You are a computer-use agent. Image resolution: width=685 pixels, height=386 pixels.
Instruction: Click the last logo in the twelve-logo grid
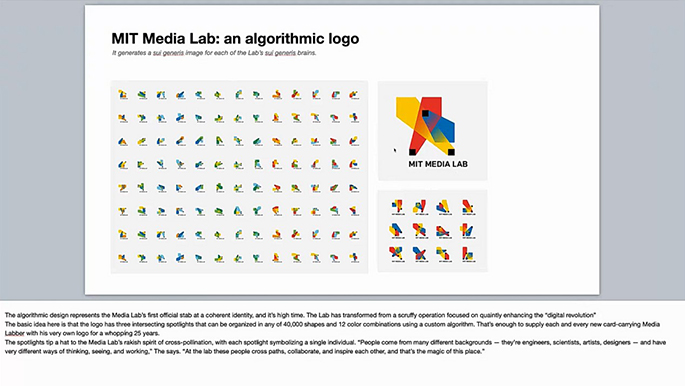[468, 254]
